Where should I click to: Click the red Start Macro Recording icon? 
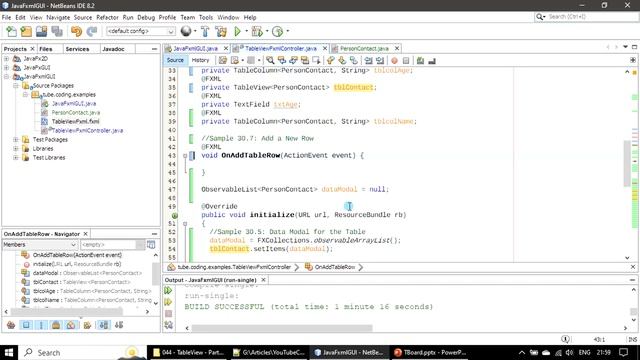pyautogui.click(x=394, y=60)
